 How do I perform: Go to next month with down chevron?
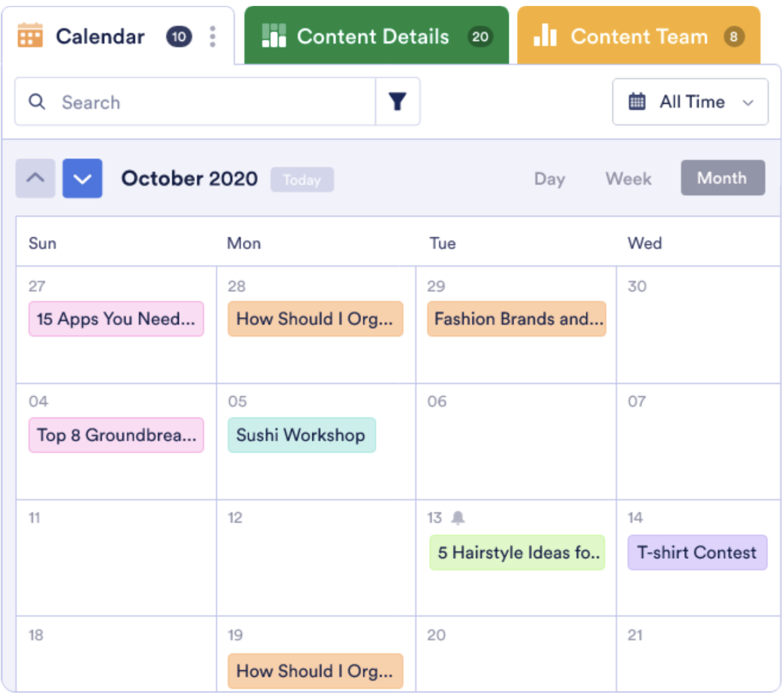point(82,178)
